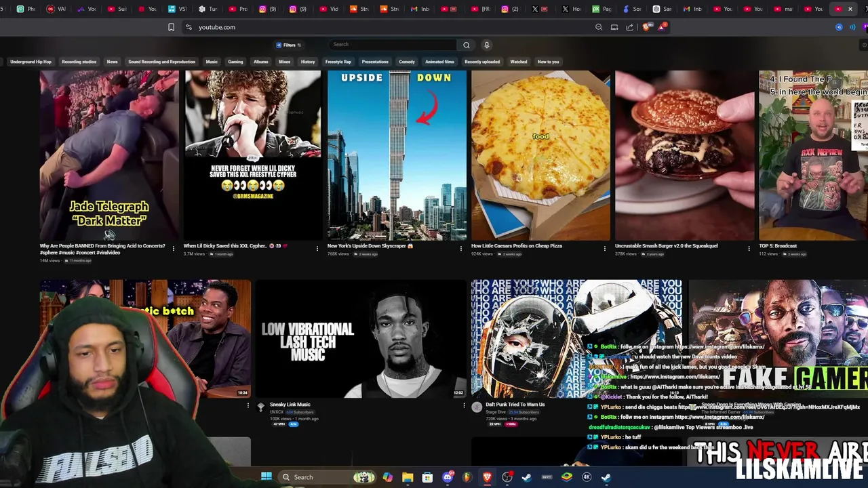Open OBS Studio from the taskbar
868x488 pixels.
pyautogui.click(x=507, y=477)
